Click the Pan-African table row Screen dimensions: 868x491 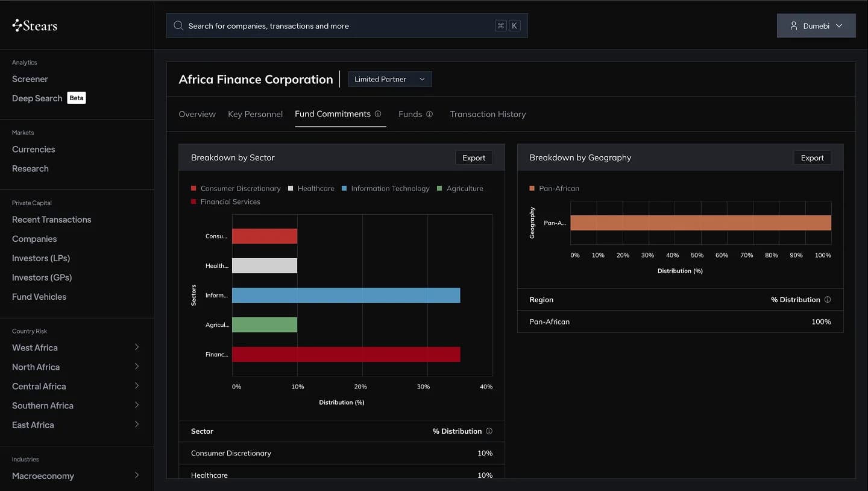tap(681, 322)
